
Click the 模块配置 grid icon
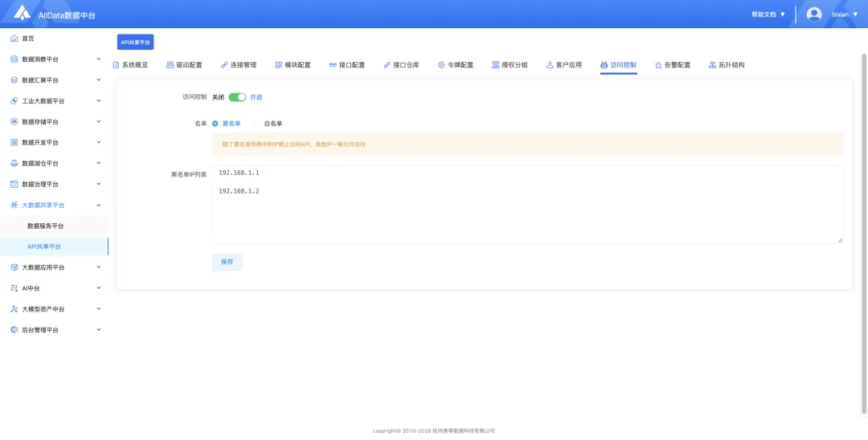click(278, 65)
